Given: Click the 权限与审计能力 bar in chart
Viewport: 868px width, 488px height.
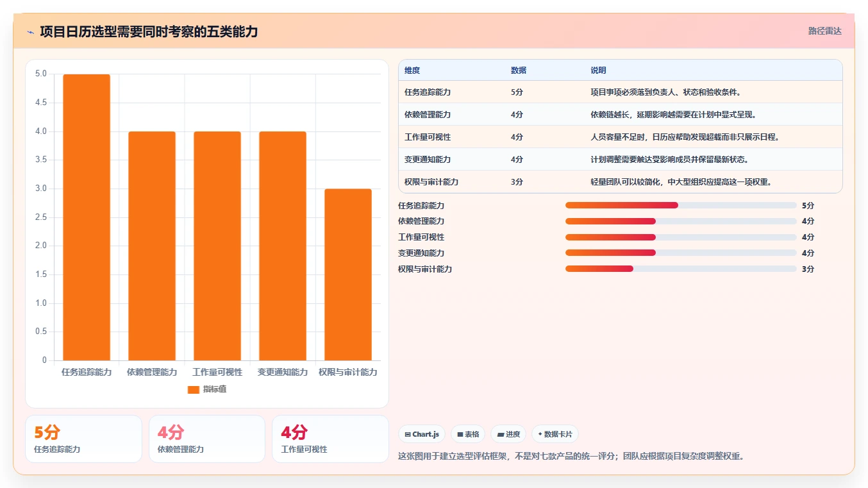Looking at the screenshot, I should (348, 274).
